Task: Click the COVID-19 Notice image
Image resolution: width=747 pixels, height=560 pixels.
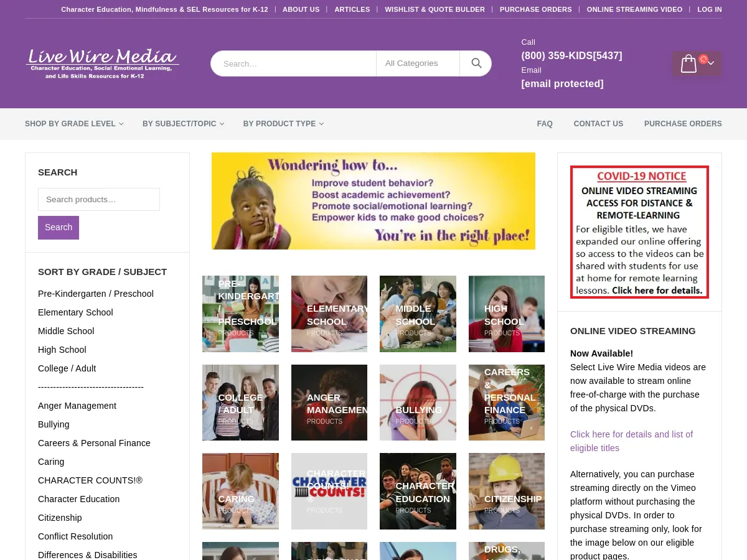Action: click(x=639, y=231)
